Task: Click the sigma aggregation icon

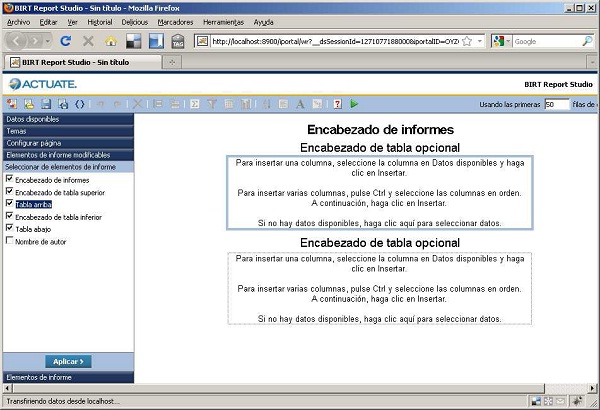Action: pos(195,104)
